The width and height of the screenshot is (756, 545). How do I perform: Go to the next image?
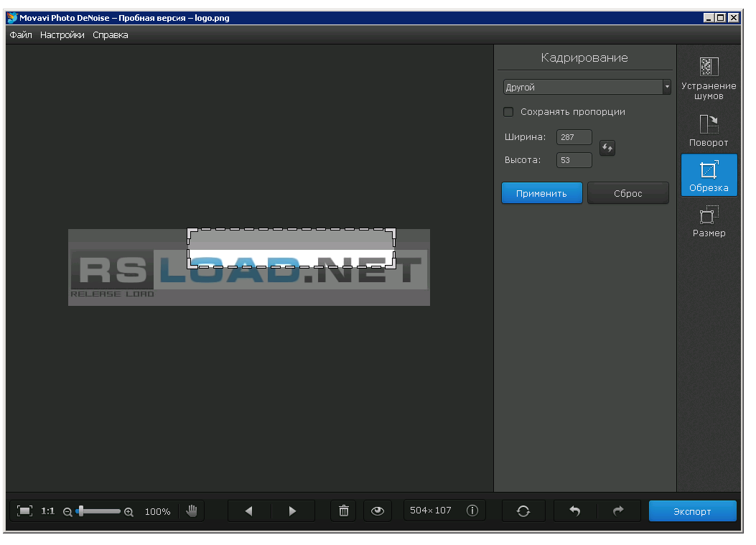[x=293, y=511]
